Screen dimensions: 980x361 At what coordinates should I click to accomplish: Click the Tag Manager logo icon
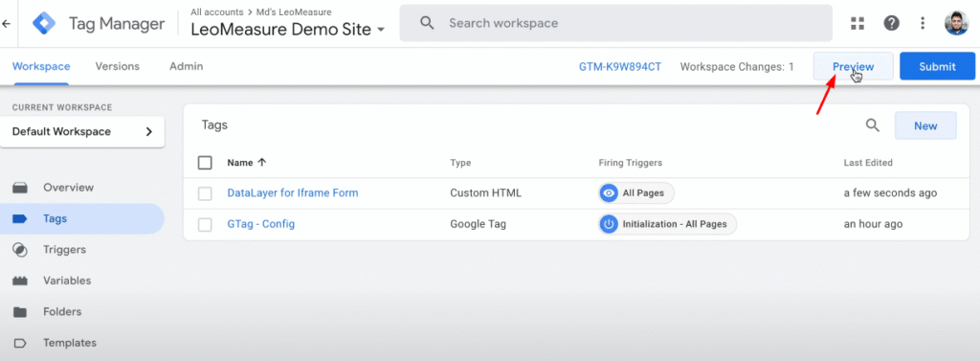click(44, 24)
